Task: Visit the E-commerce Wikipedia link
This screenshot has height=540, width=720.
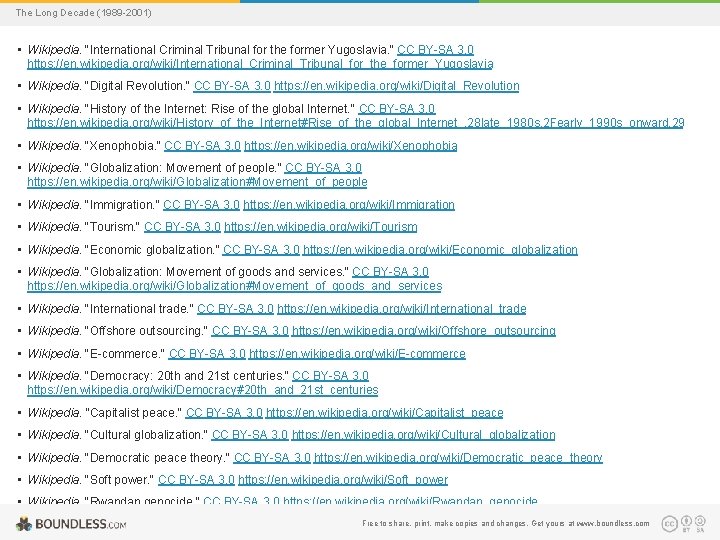Action: (357, 354)
